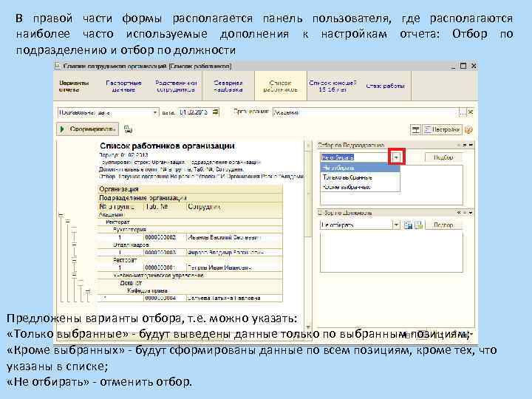Open the Должность filter mode dropdown arrow
Image resolution: width=532 pixels, height=399 pixels.
point(396,225)
